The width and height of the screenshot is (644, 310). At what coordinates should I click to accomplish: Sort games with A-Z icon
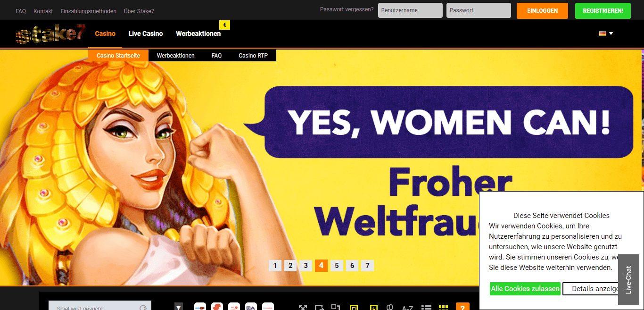coord(407,308)
